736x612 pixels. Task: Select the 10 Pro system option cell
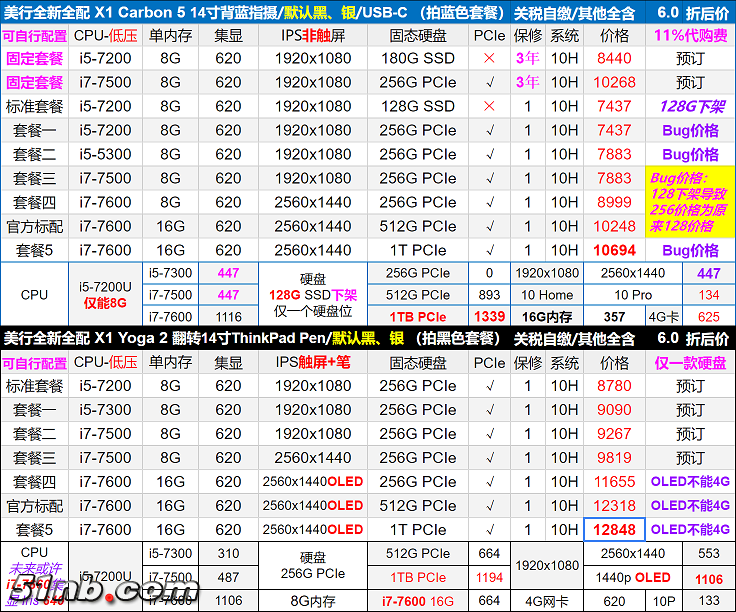633,295
